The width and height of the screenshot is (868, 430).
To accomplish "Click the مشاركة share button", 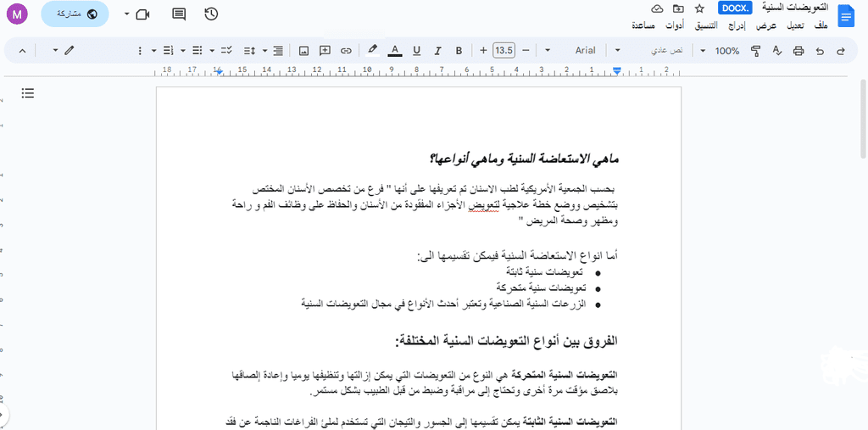I will click(75, 14).
